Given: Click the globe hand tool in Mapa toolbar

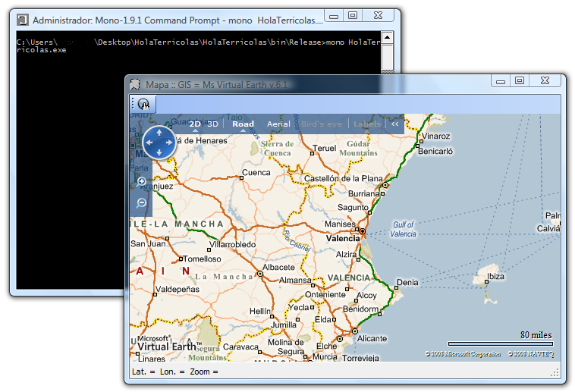Looking at the screenshot, I should [x=144, y=104].
